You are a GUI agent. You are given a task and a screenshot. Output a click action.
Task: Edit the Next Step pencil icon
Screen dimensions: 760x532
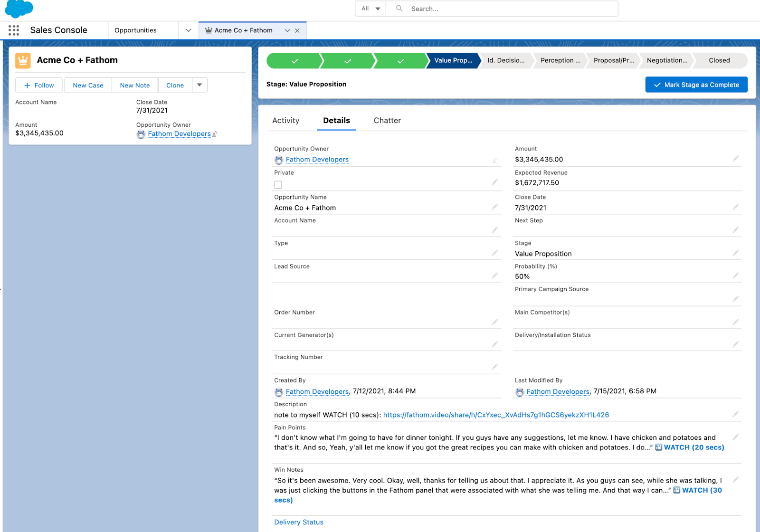coord(735,230)
